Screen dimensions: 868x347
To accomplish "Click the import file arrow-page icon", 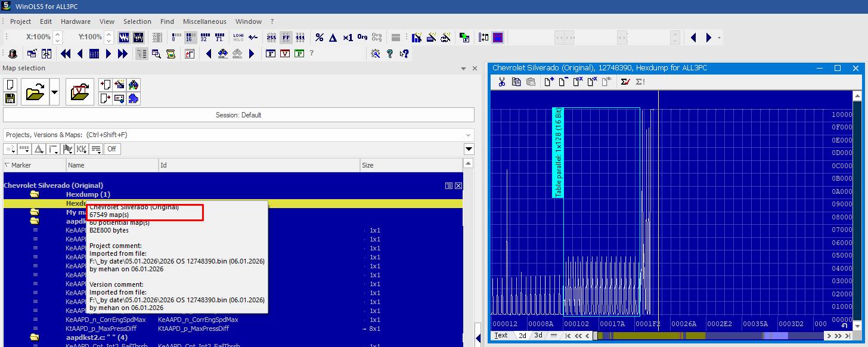I will coord(106,85).
